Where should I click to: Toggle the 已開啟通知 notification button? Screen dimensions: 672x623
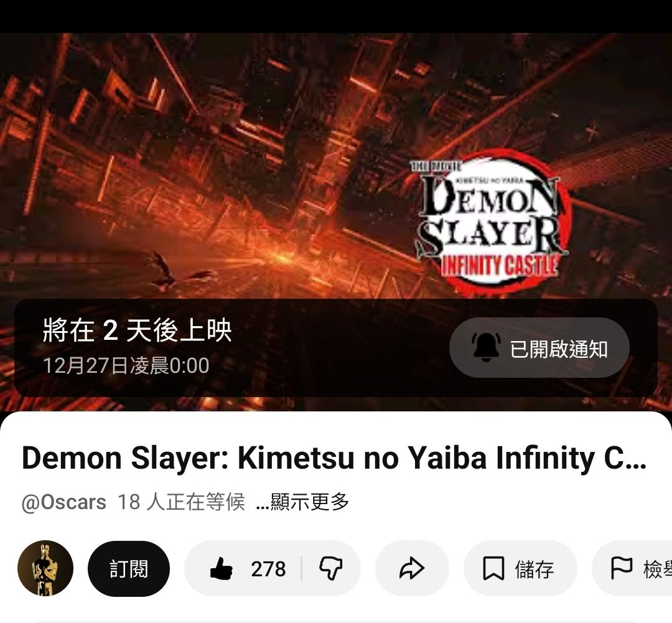tap(539, 348)
